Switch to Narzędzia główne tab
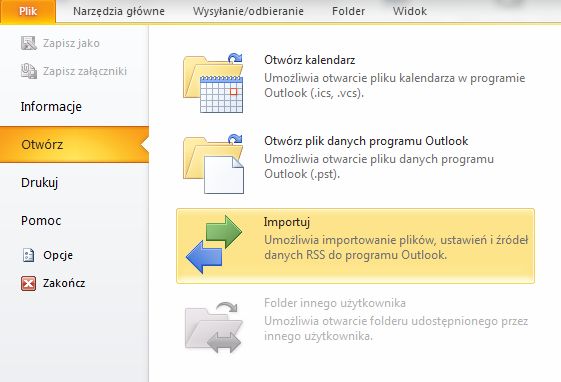 coord(119,11)
